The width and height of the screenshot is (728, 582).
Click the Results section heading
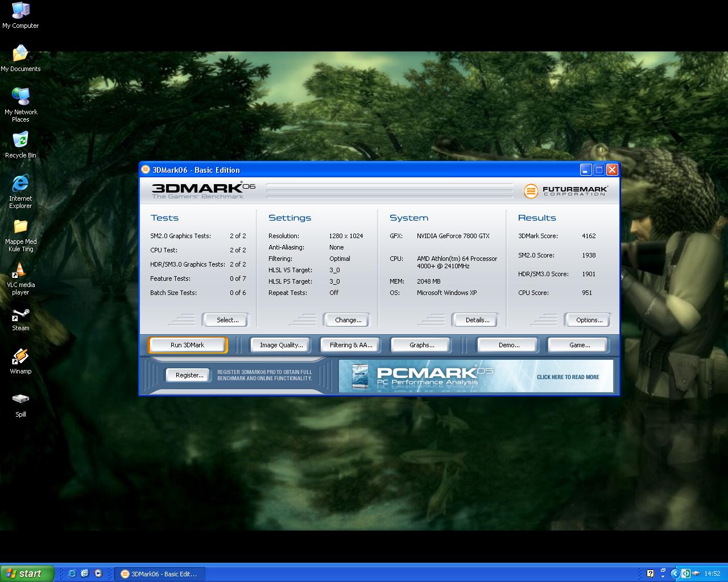pyautogui.click(x=537, y=218)
